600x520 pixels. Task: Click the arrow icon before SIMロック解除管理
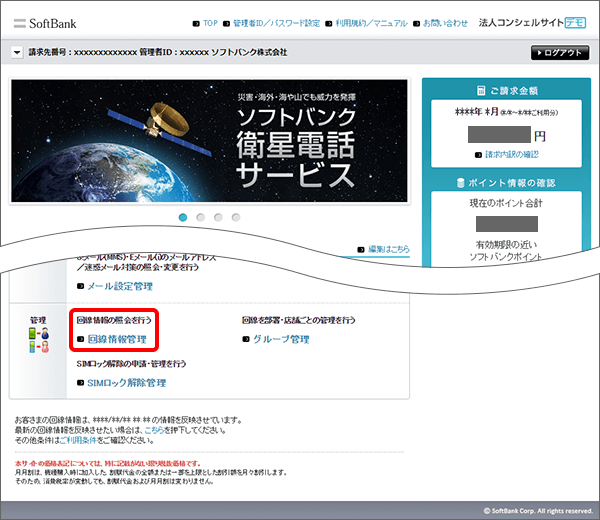point(80,383)
